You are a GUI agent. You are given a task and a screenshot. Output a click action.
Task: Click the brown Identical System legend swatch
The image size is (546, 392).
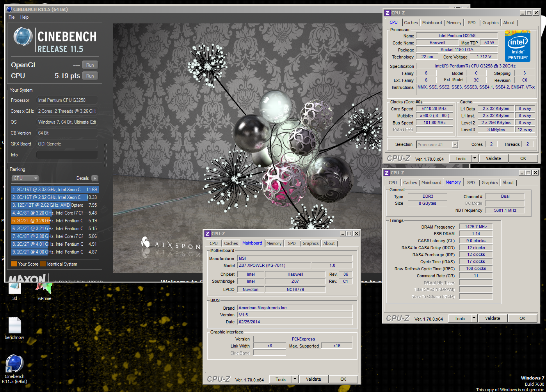coord(43,264)
